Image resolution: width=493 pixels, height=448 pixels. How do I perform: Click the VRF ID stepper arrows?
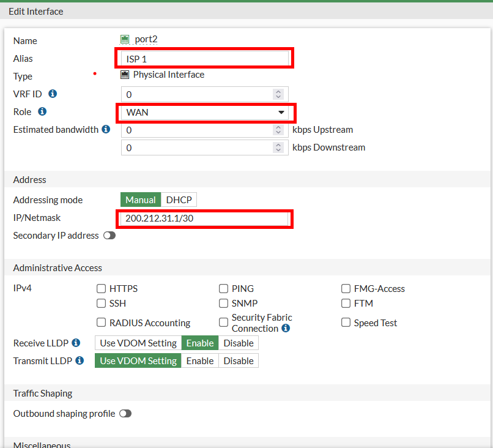(278, 94)
